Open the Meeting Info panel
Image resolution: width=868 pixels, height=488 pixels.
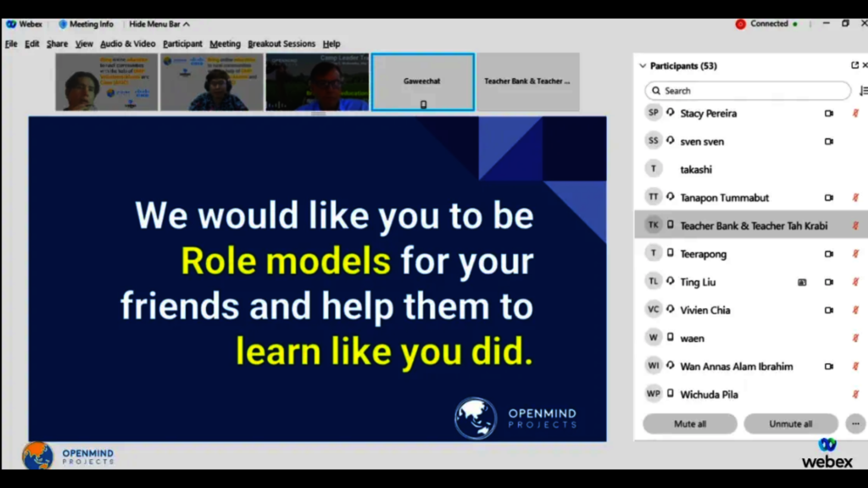click(x=86, y=24)
